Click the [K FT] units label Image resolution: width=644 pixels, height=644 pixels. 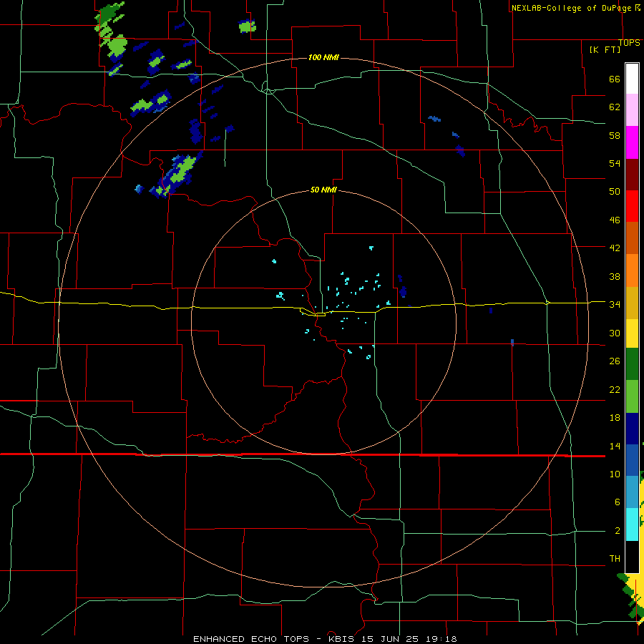tap(605, 49)
